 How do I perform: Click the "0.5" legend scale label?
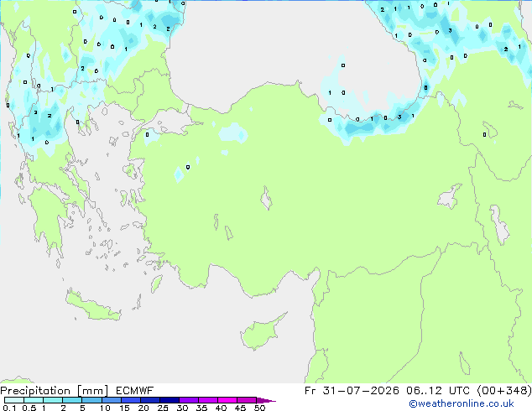pos(29,408)
